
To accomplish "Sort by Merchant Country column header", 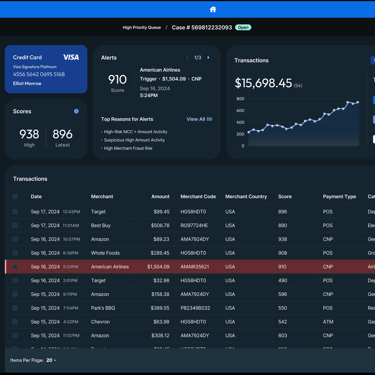I will click(x=246, y=197).
